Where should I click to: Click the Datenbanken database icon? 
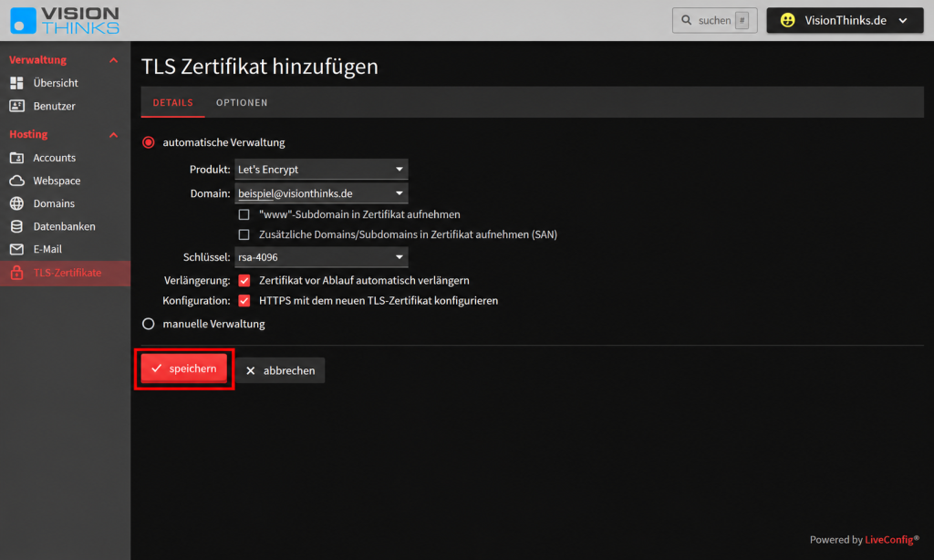pos(16,226)
